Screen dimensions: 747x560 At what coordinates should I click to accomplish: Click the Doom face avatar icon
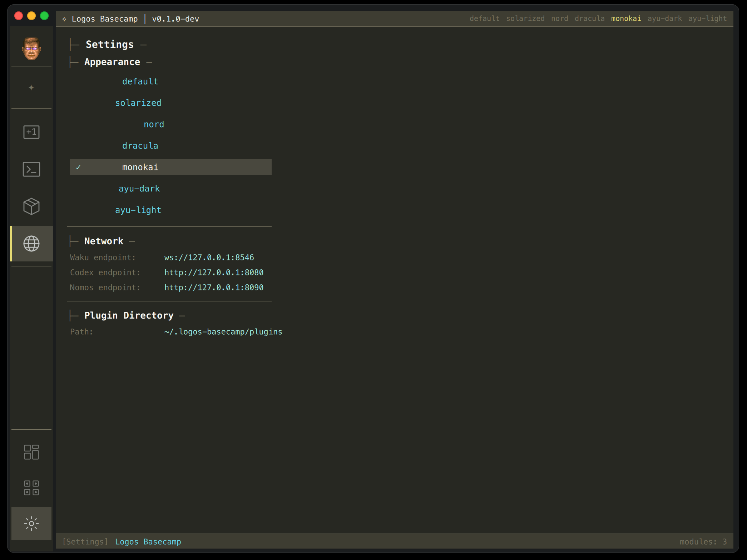(31, 48)
